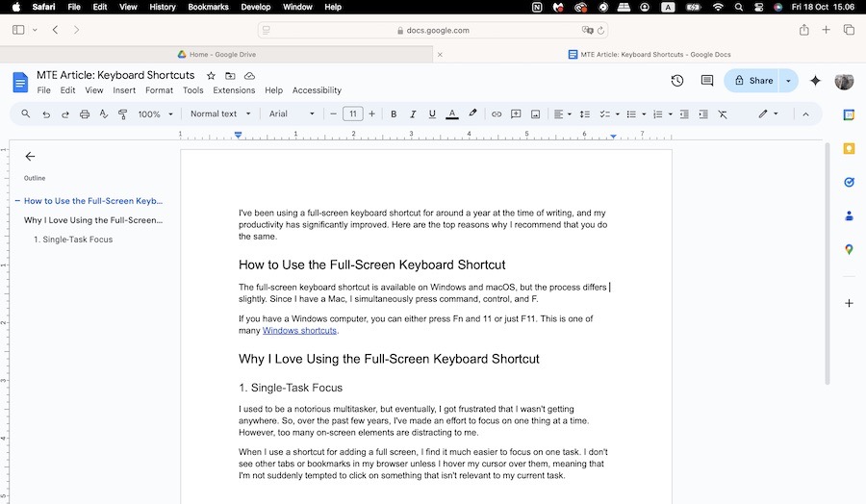The height and width of the screenshot is (504, 866).
Task: Open Google Keep side panel
Action: [x=849, y=148]
